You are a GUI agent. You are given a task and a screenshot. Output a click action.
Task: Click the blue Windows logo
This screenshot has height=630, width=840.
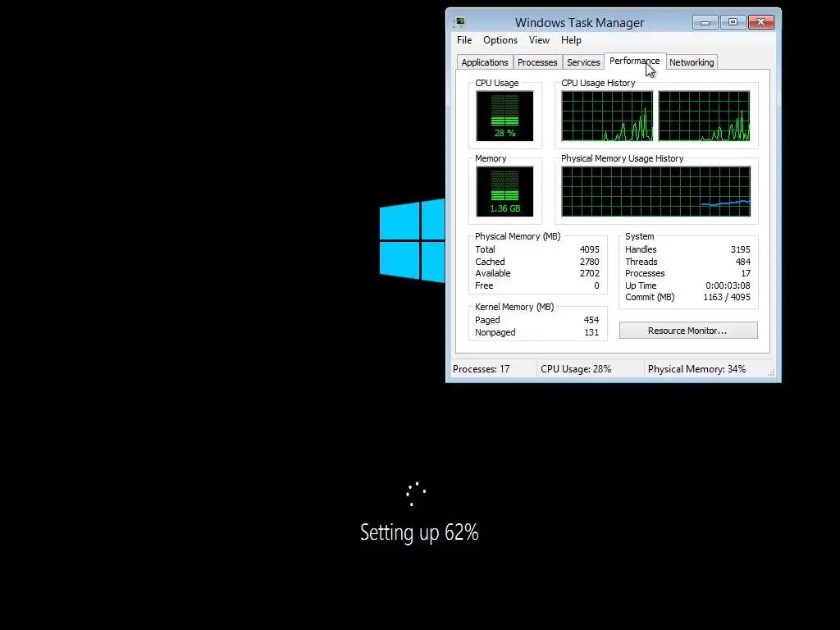(x=412, y=240)
